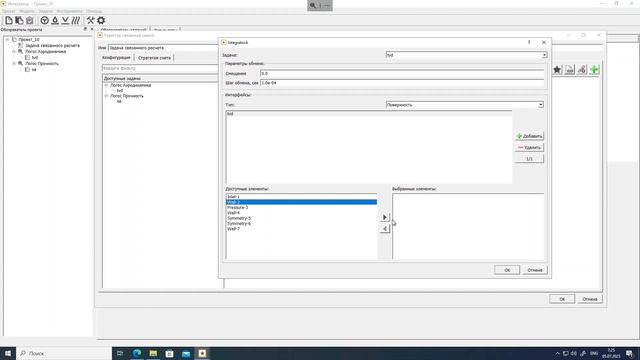Select Inlet-1 in available elements
The width and height of the screenshot is (640, 360).
coord(301,197)
